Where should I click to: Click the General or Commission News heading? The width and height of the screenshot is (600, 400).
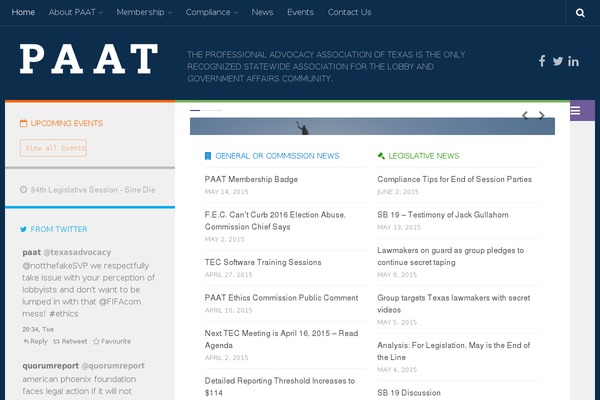coord(277,156)
